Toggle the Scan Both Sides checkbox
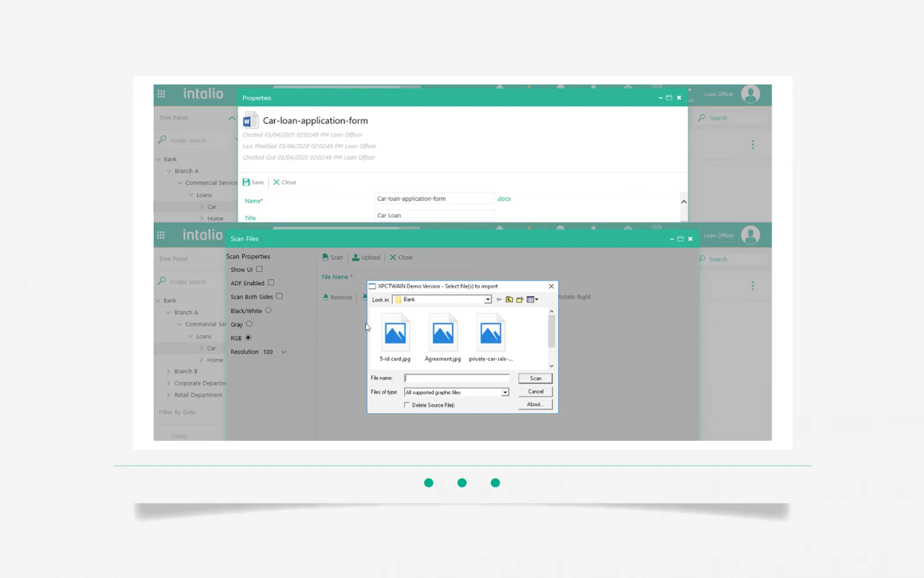The image size is (924, 578). pos(279,296)
